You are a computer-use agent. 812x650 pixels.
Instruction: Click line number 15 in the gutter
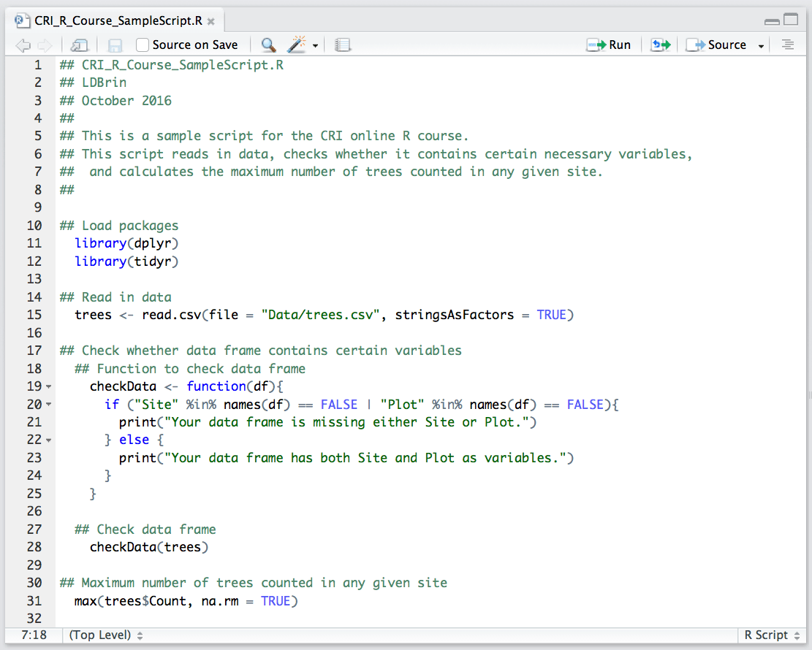point(34,314)
